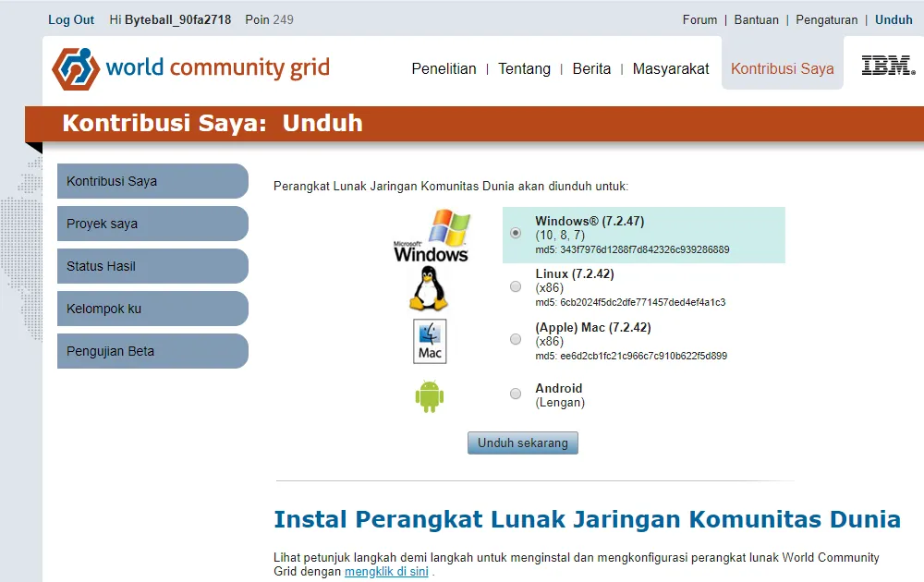The height and width of the screenshot is (582, 924).
Task: Click the Mac Finder icon
Action: (430, 341)
